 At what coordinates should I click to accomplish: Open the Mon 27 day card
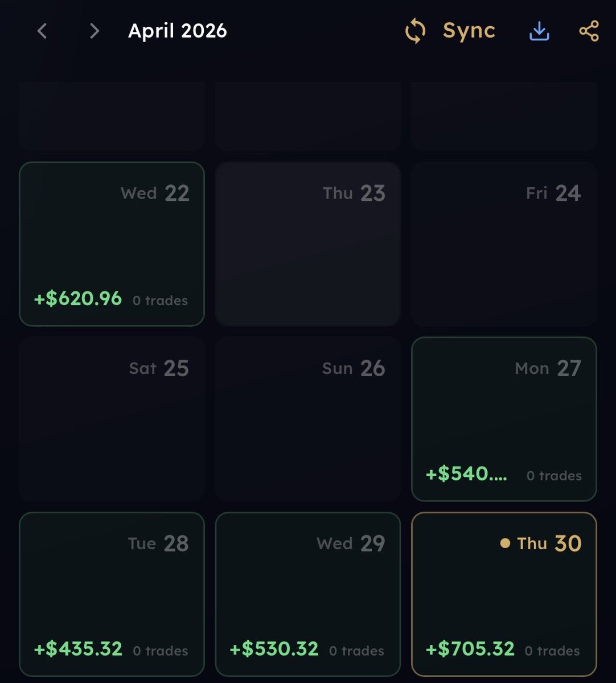504,419
